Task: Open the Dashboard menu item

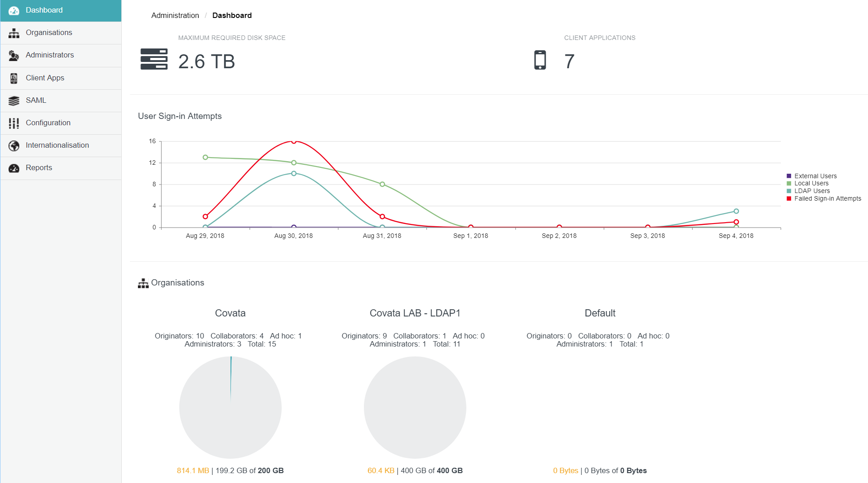Action: pos(61,10)
